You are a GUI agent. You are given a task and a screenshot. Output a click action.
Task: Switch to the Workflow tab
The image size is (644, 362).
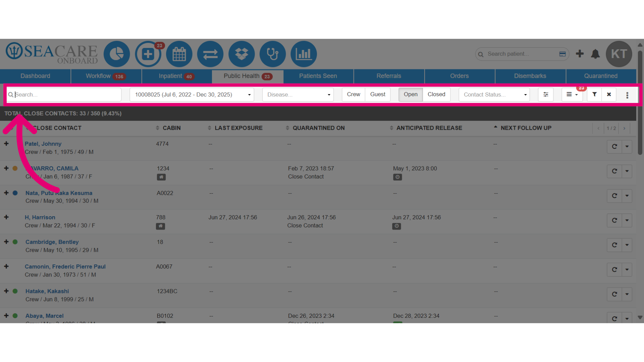[106, 76]
